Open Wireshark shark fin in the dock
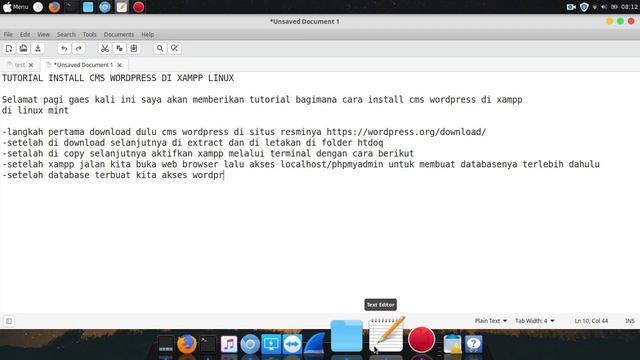 click(x=314, y=343)
